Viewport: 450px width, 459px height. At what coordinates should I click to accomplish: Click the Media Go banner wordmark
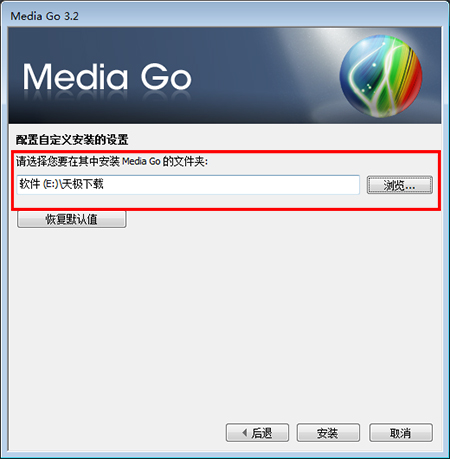[x=107, y=77]
